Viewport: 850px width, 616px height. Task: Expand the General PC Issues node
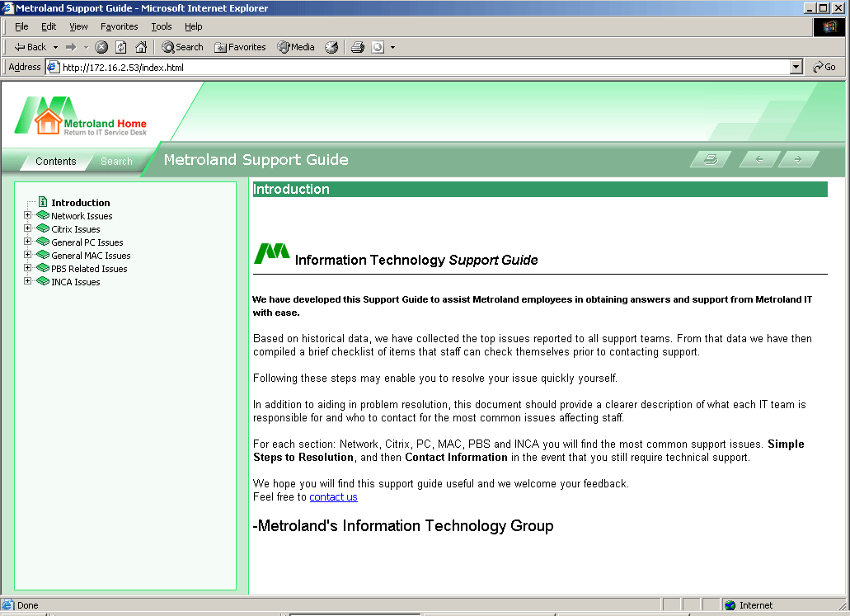(x=28, y=242)
